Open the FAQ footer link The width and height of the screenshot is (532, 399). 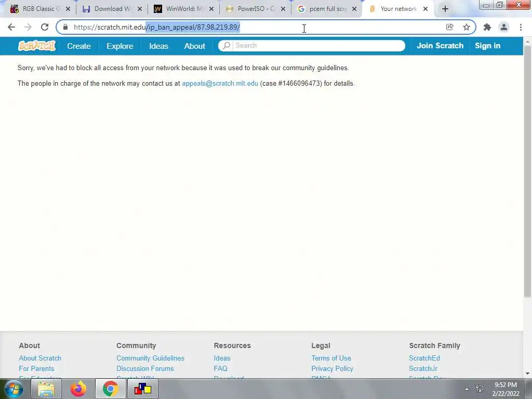(220, 368)
